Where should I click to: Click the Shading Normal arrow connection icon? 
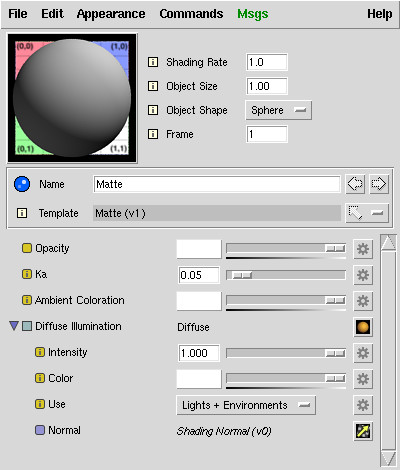click(x=363, y=431)
